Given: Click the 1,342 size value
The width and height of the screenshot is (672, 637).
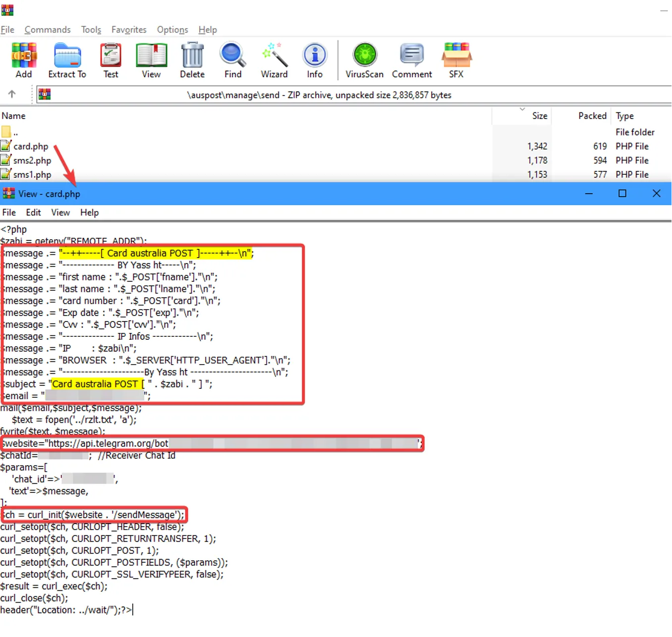Looking at the screenshot, I should [x=537, y=146].
